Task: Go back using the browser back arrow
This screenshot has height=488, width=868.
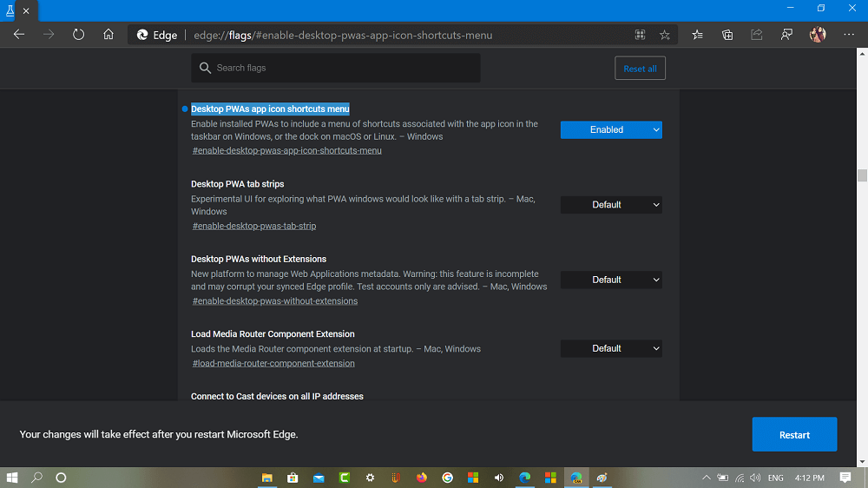Action: click(19, 35)
